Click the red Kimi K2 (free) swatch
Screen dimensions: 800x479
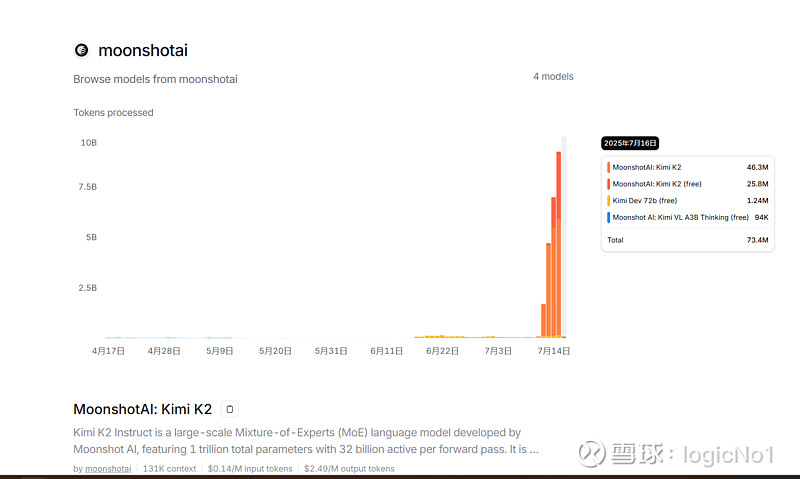[608, 184]
